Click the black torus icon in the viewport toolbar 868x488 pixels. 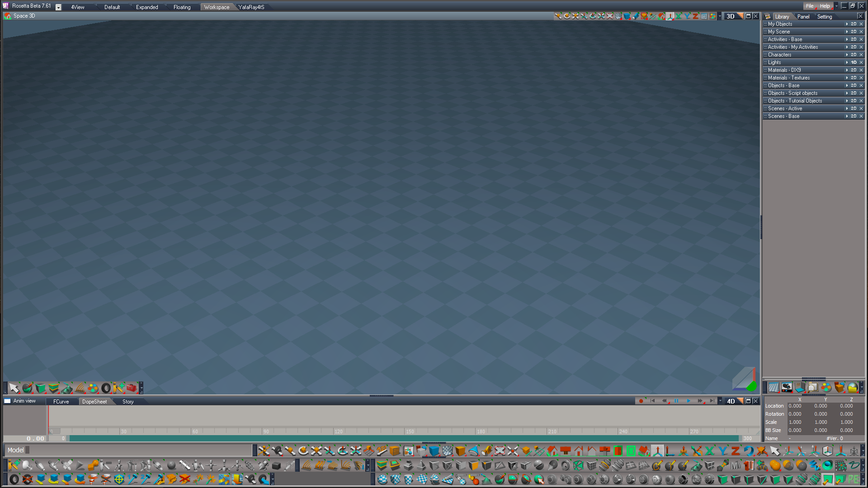tap(106, 388)
